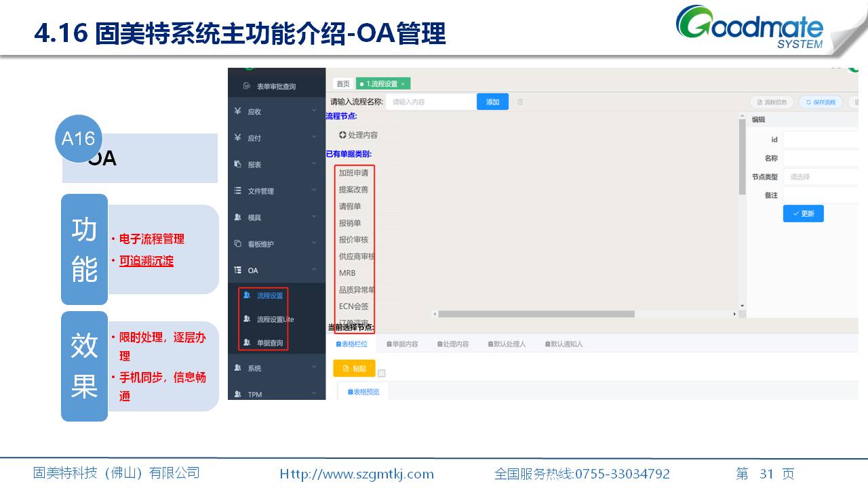Click the 看板维护 icon in sidebar
This screenshot has height=488, width=868.
tap(237, 244)
